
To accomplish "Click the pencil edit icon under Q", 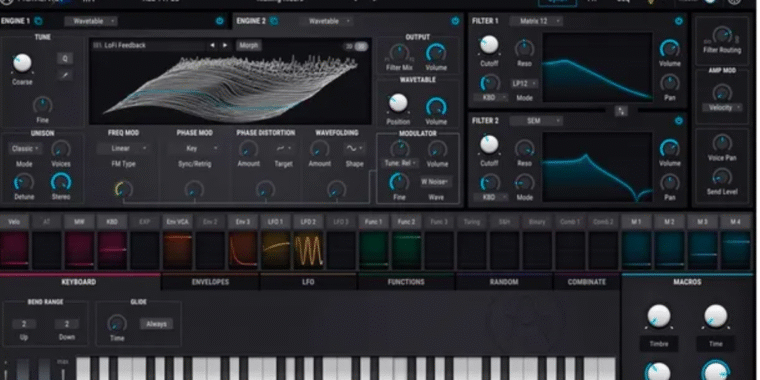I will [65, 74].
